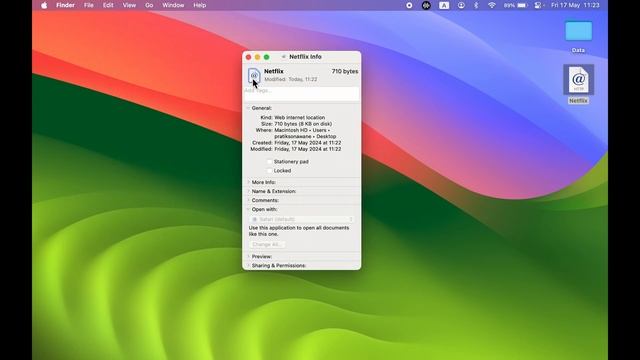Open the File menu
This screenshot has width=640, height=360.
point(89,5)
